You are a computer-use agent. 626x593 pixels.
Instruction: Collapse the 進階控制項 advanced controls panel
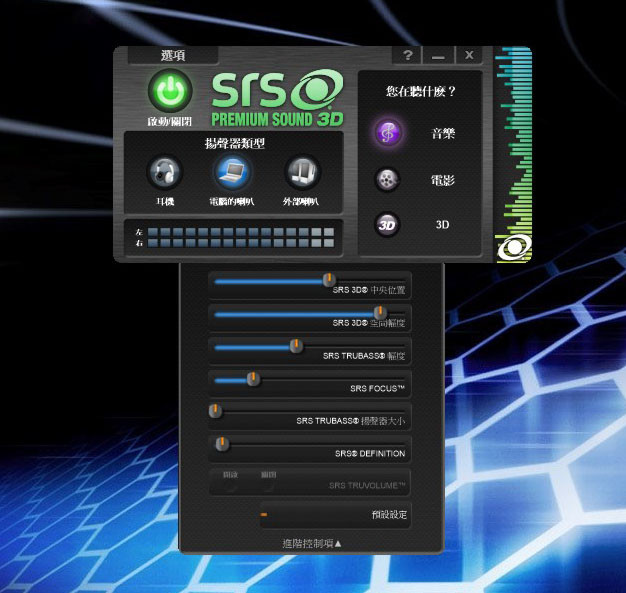311,543
